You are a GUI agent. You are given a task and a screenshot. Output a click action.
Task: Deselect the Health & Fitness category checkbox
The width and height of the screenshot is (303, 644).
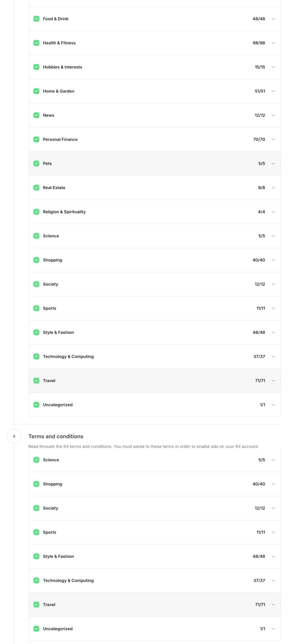[36, 43]
